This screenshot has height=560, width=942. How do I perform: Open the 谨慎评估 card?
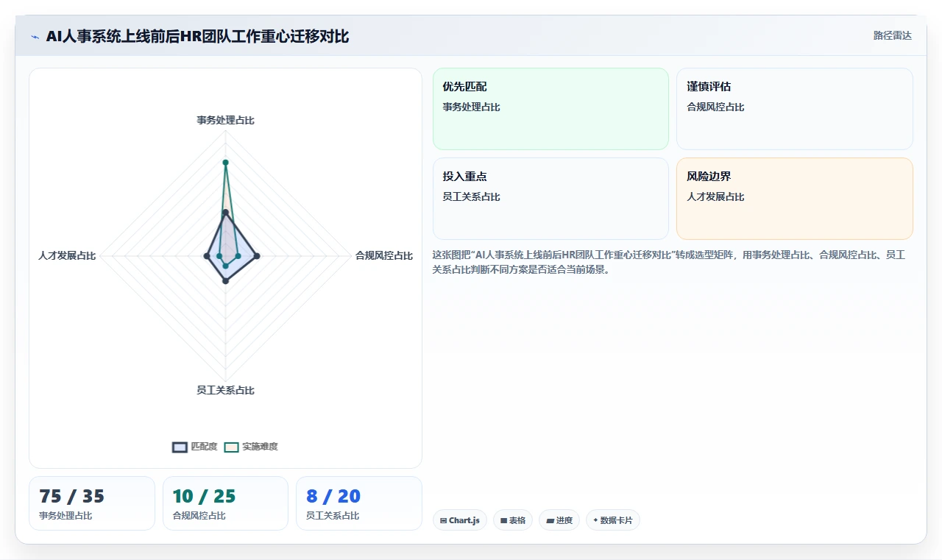794,109
